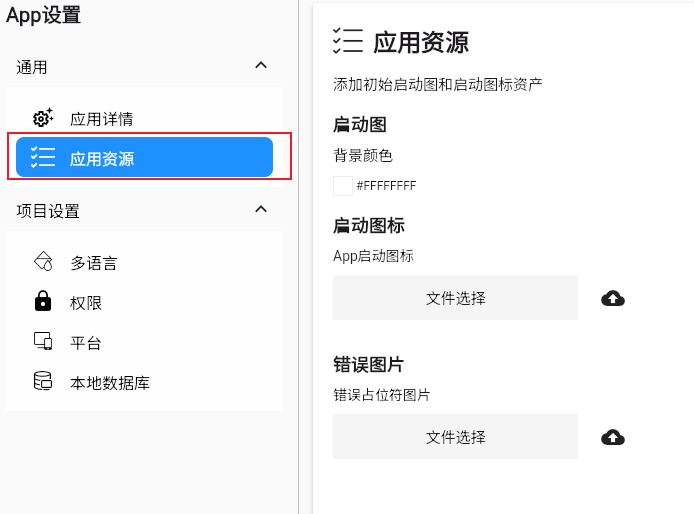Collapse the 项目设置 section chevron

(261, 210)
